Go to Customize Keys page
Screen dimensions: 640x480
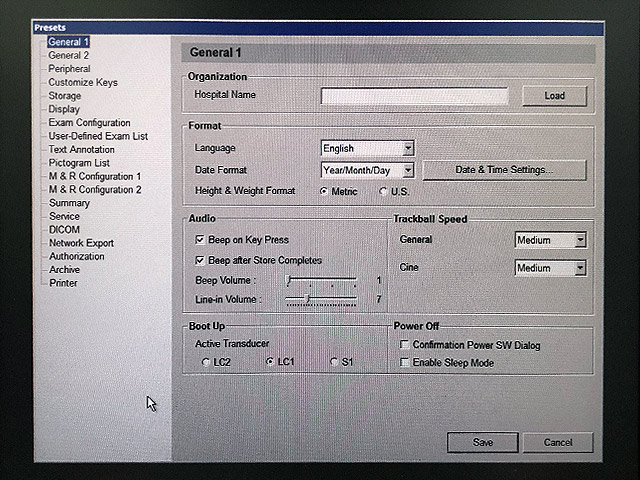coord(83,82)
